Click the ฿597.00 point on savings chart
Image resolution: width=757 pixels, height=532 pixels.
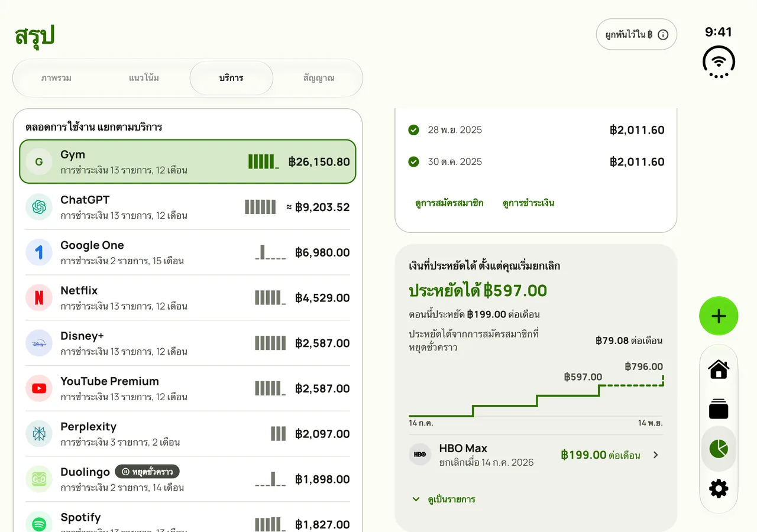click(599, 386)
